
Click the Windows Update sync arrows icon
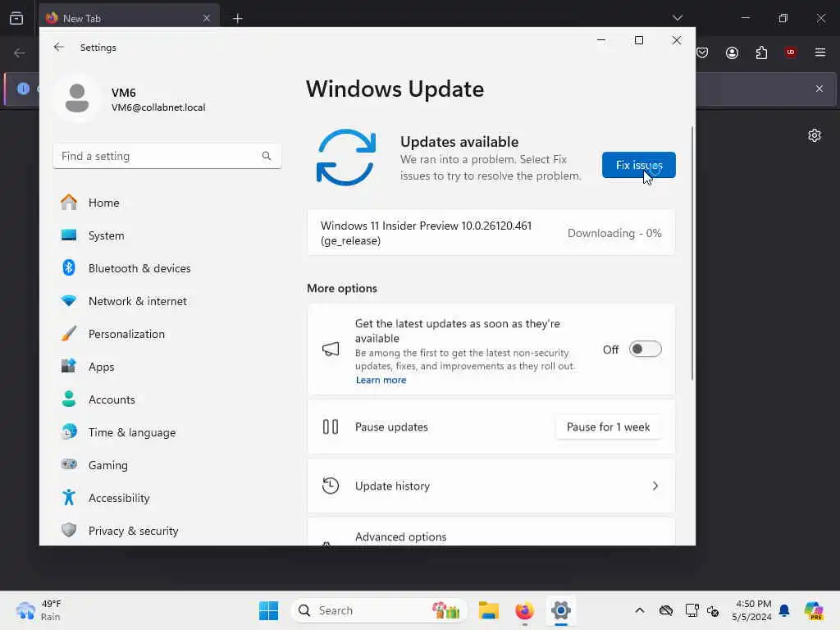pyautogui.click(x=346, y=157)
